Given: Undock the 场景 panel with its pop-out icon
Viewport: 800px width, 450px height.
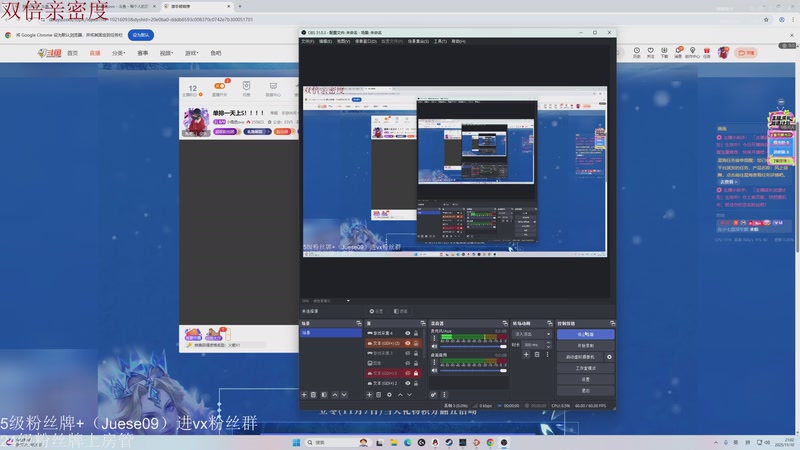Looking at the screenshot, I should (x=359, y=323).
